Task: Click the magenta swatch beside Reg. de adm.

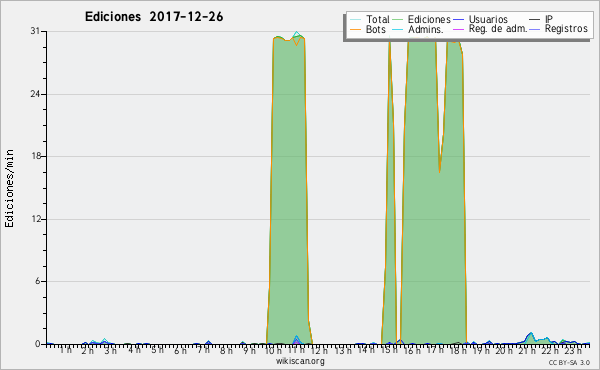Action: [x=458, y=29]
